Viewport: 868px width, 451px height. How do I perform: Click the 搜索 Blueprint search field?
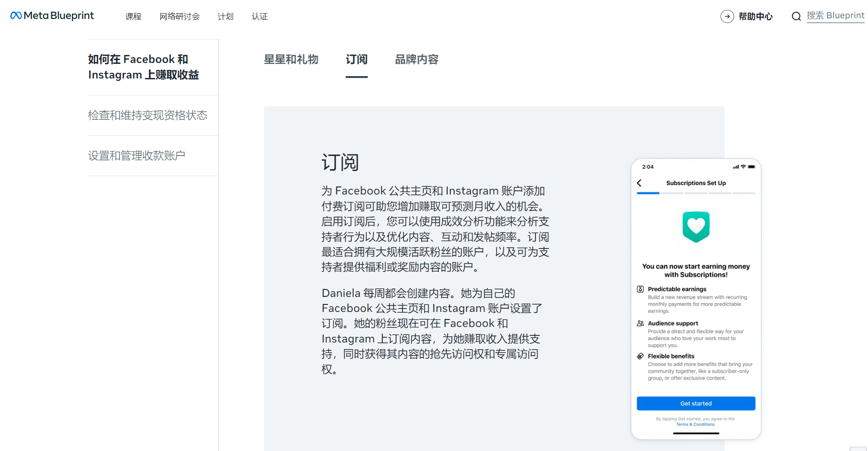click(836, 15)
